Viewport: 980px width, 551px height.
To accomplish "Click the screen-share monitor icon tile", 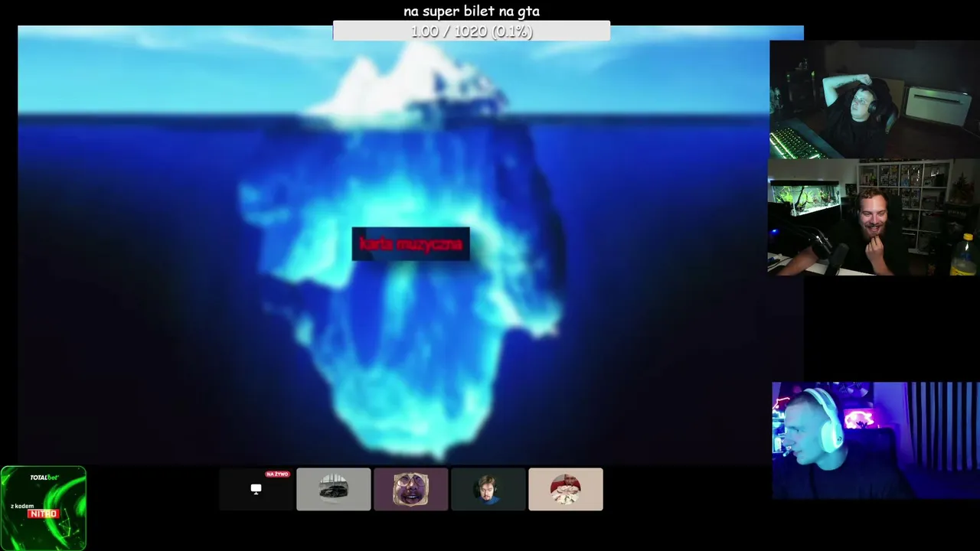I will (x=256, y=489).
